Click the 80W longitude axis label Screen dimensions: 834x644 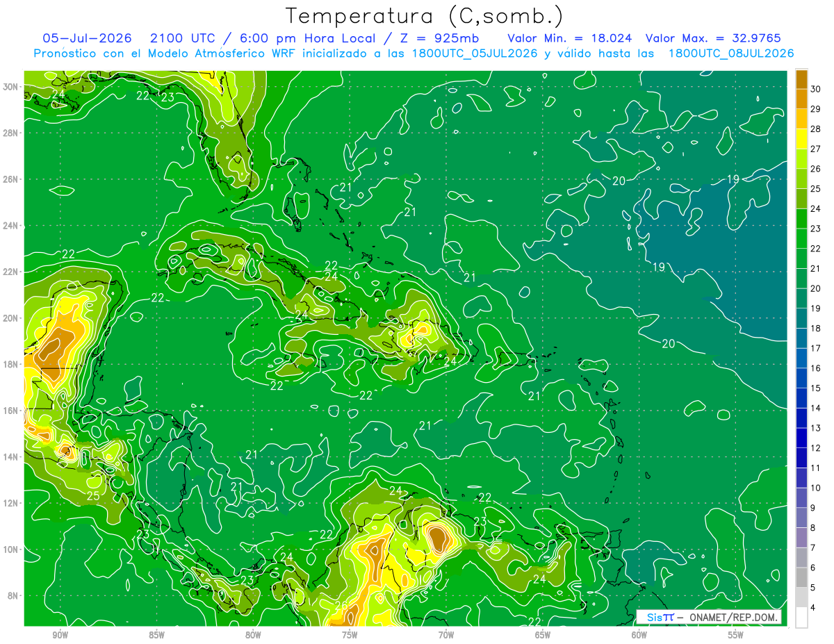pos(253,634)
